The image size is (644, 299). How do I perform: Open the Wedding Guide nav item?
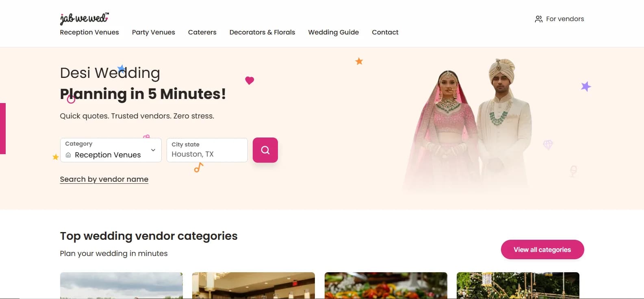[x=334, y=32]
